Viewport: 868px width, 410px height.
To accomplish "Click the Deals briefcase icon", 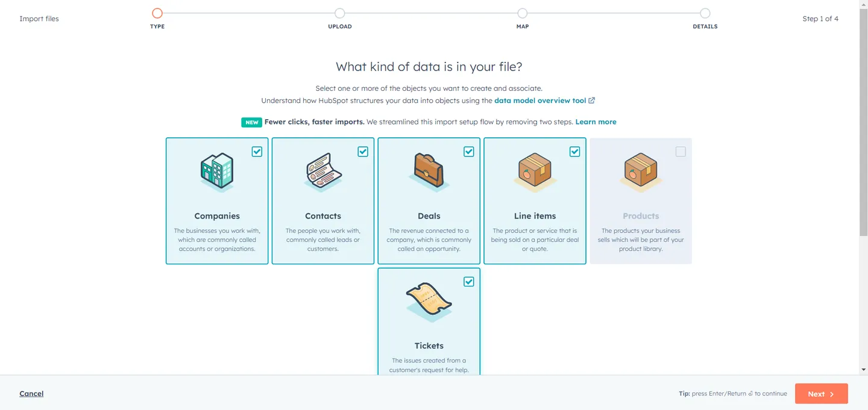I will [429, 172].
